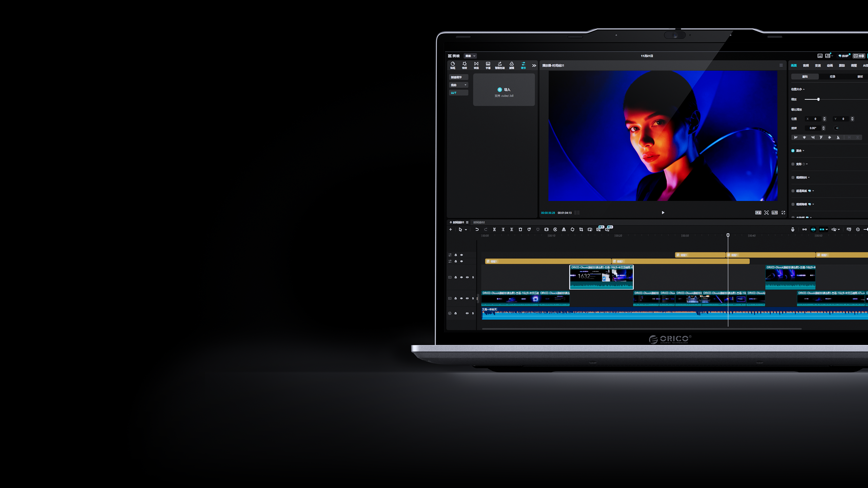Open the 转场 transitions panel
Viewport: 868px width, 488px height.
476,65
